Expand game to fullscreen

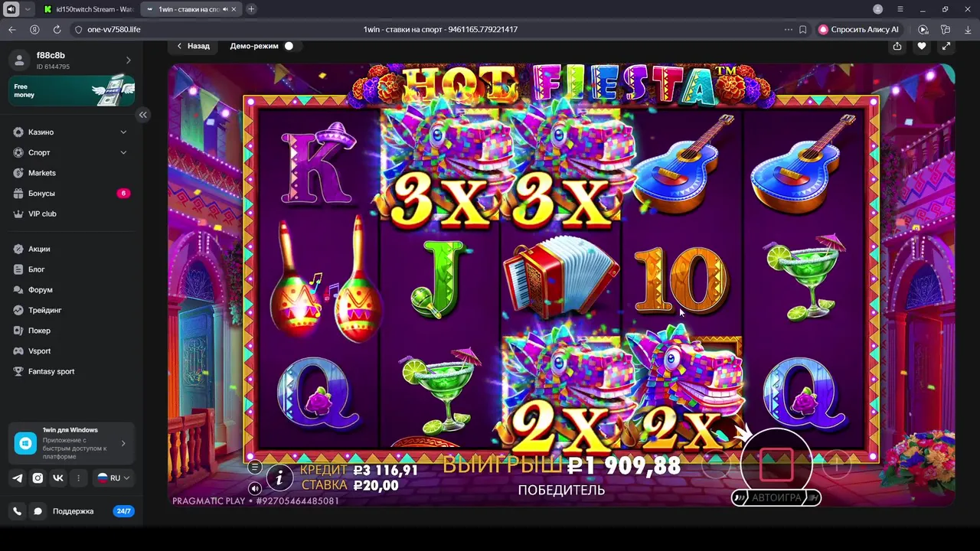[946, 46]
